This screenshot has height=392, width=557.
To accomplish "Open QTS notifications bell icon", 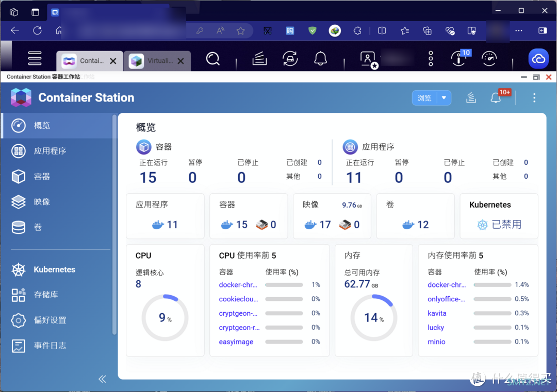I will click(x=320, y=59).
